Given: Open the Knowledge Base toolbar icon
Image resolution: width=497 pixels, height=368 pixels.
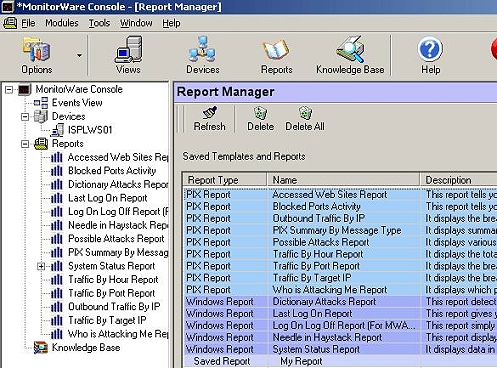Looking at the screenshot, I should [x=350, y=49].
